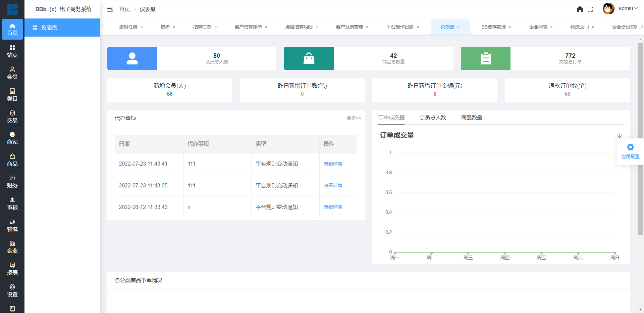Click the 周四 data point on chart
644x313 pixels.
coord(505,253)
